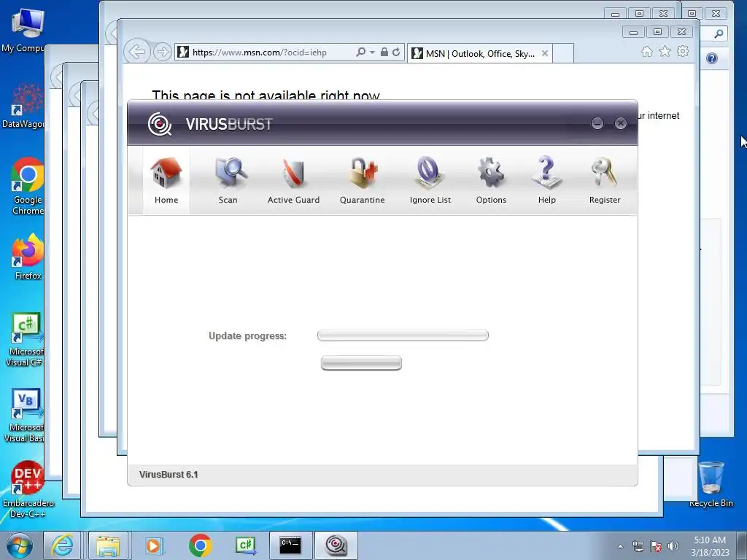
Task: Click Internet Explorer in the taskbar
Action: (63, 545)
